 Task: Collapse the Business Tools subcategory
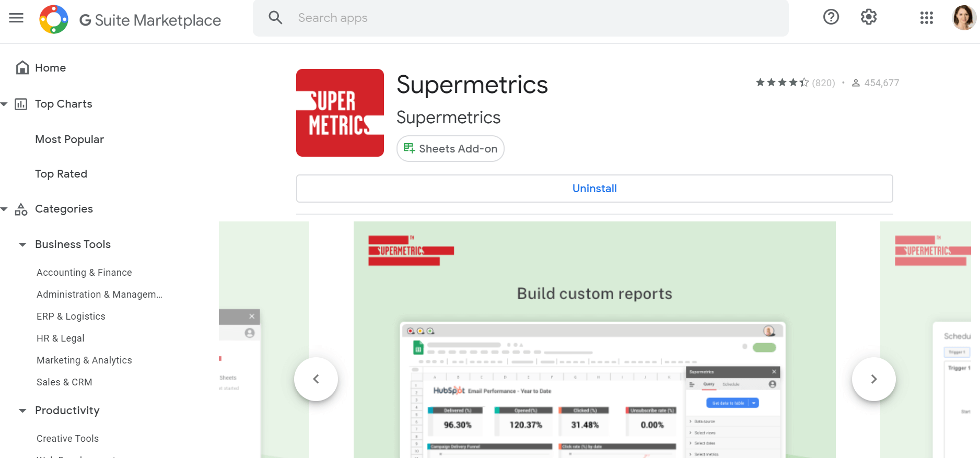coord(22,244)
